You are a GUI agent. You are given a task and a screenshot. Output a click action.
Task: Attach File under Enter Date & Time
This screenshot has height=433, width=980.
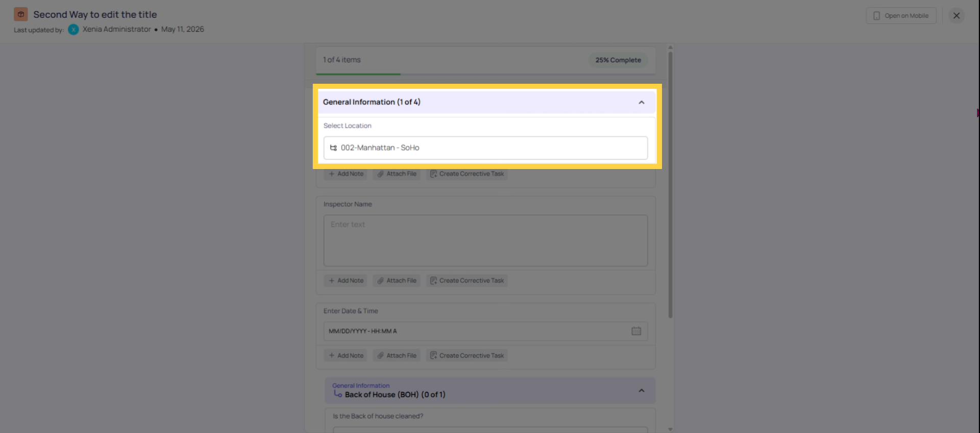397,356
